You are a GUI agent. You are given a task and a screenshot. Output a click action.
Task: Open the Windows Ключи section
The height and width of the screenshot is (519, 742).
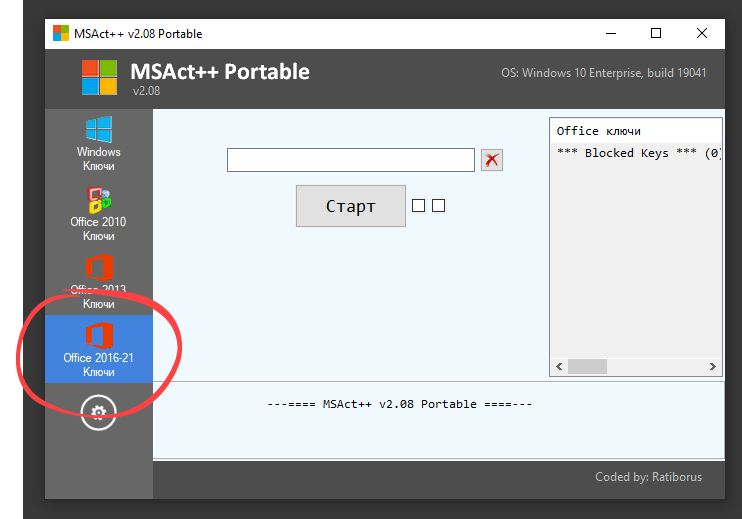98,143
